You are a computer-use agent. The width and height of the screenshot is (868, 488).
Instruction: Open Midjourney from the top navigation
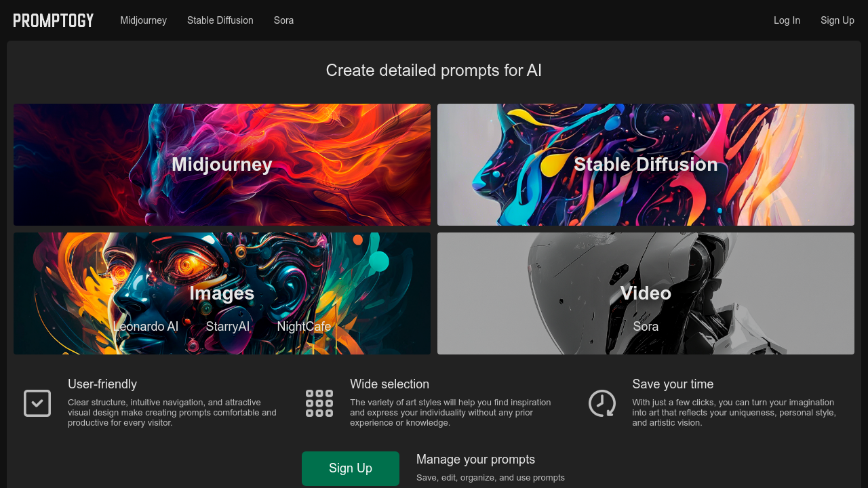click(x=143, y=20)
